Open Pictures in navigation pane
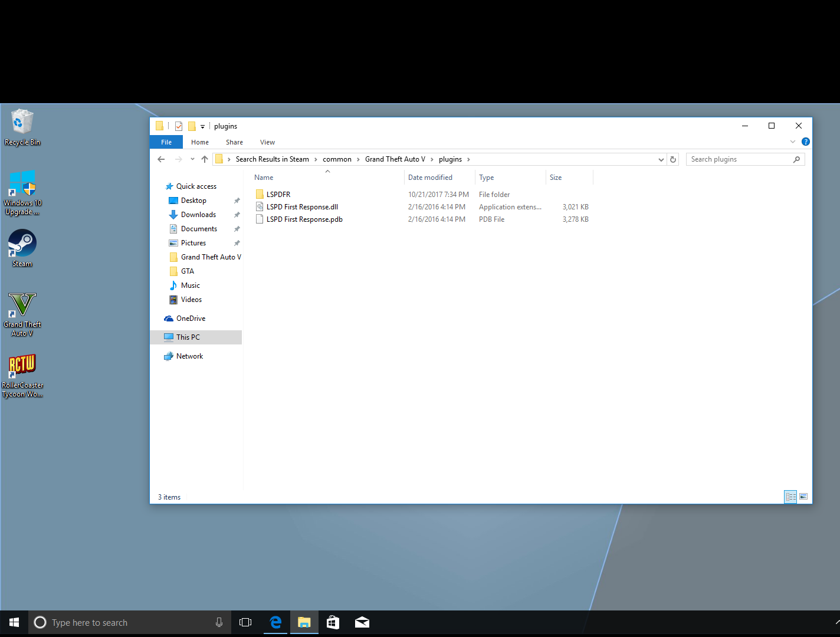The height and width of the screenshot is (637, 840). pos(193,243)
